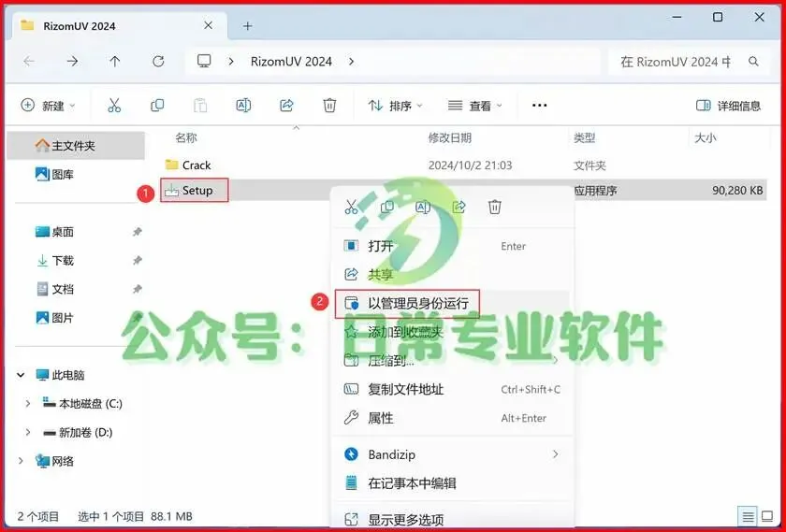Expand the Bandizip submenu arrow
The image size is (786, 532).
(x=555, y=454)
